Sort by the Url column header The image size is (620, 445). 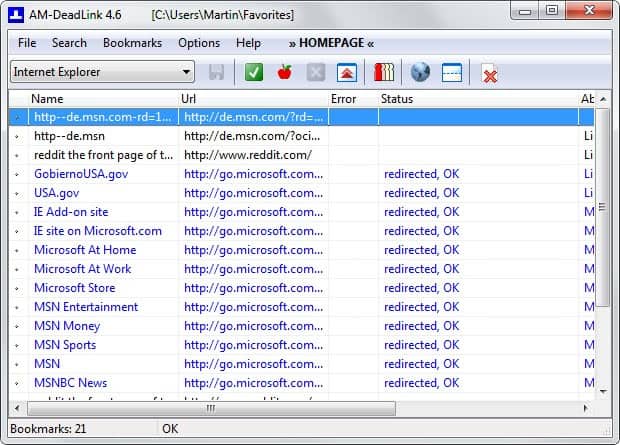point(253,99)
